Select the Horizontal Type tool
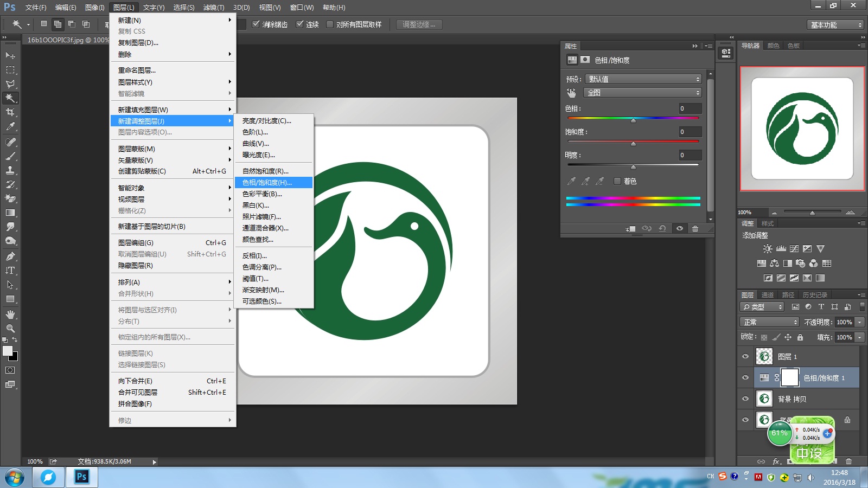This screenshot has height=488, width=868. (10, 271)
